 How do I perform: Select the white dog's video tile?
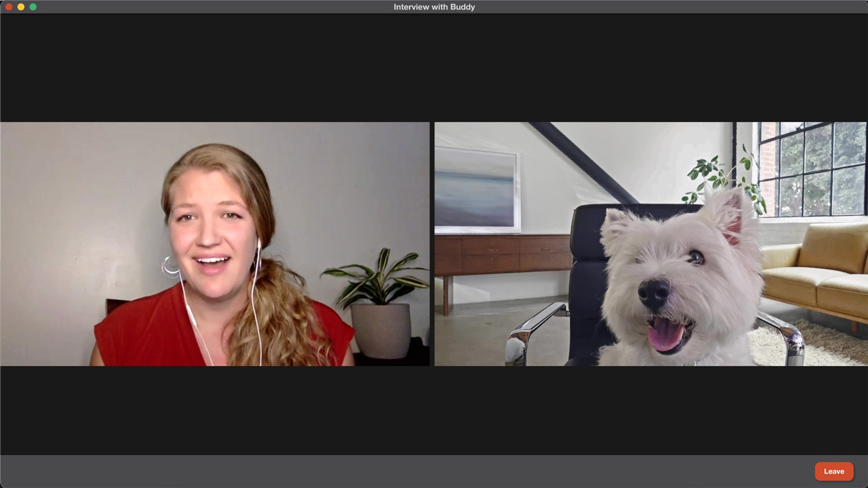pos(651,244)
